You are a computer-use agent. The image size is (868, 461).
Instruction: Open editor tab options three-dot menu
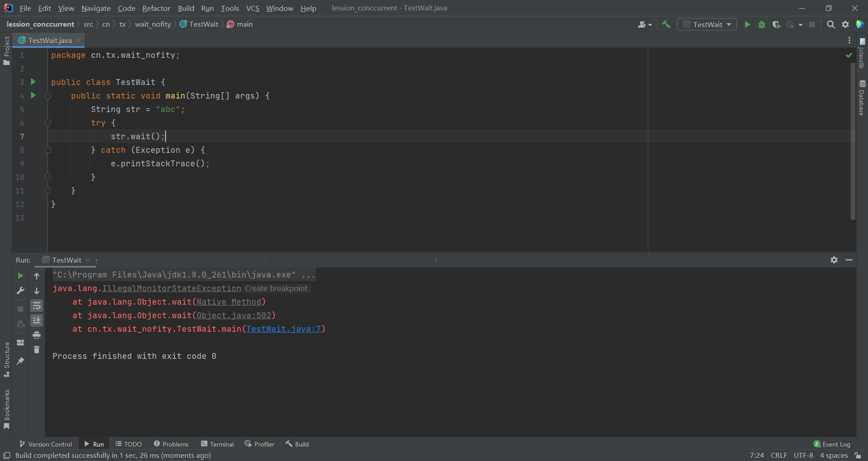849,40
